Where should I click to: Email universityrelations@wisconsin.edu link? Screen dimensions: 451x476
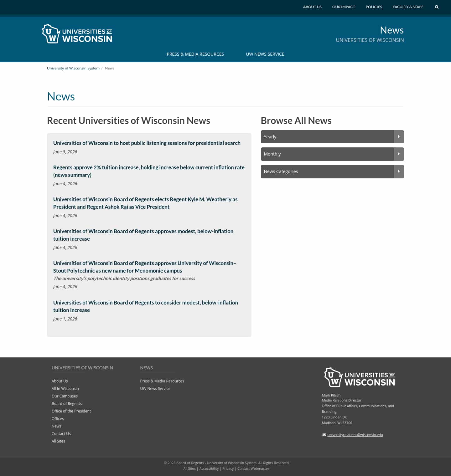click(x=355, y=435)
